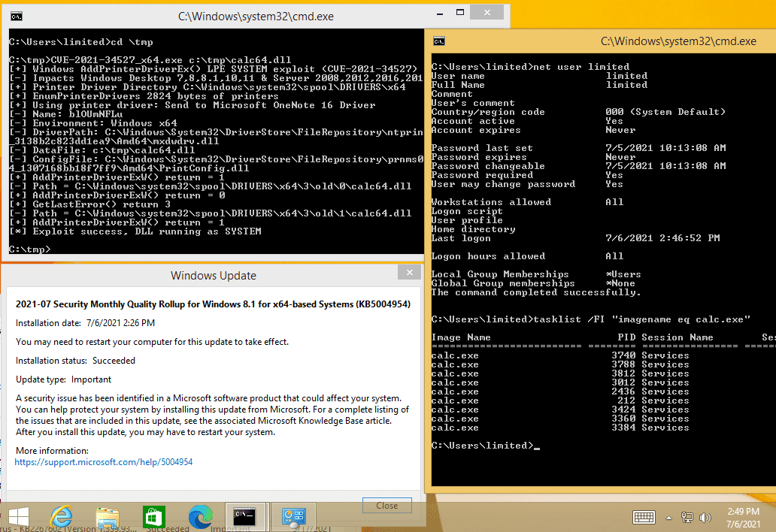Screen dimensions: 776x532
Task: Click the calc.exe row with PID 3788
Action: pyautogui.click(x=560, y=364)
